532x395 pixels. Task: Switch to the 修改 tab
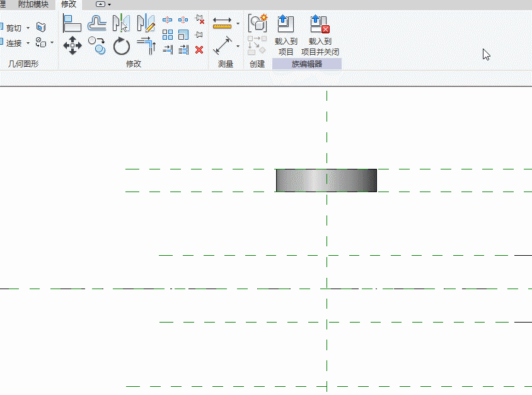(x=69, y=4)
